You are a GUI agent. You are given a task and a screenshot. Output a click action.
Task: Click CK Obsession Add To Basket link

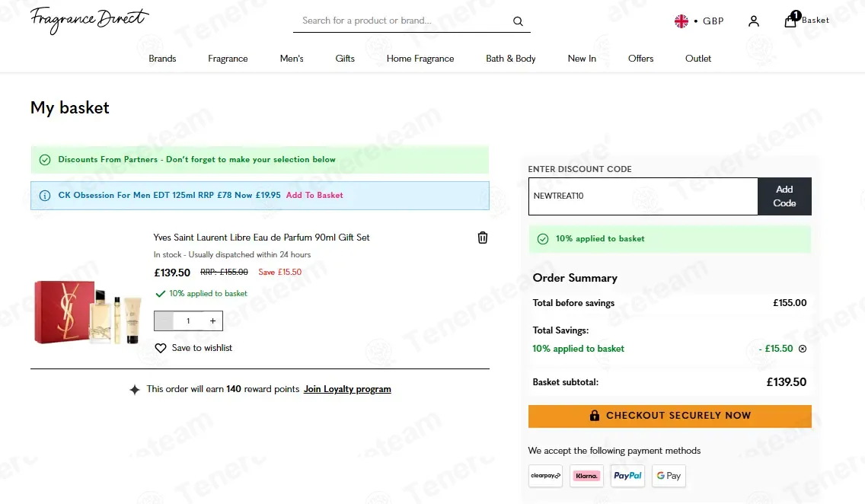pyautogui.click(x=314, y=195)
